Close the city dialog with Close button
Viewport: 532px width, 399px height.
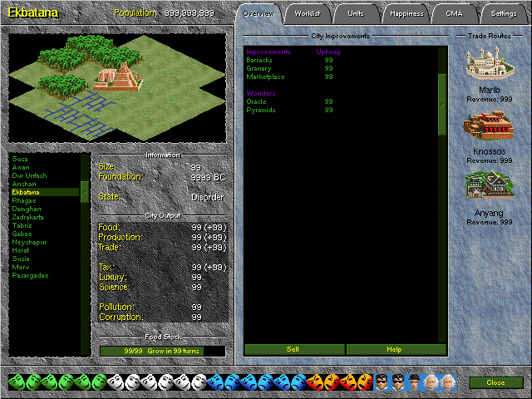(496, 382)
